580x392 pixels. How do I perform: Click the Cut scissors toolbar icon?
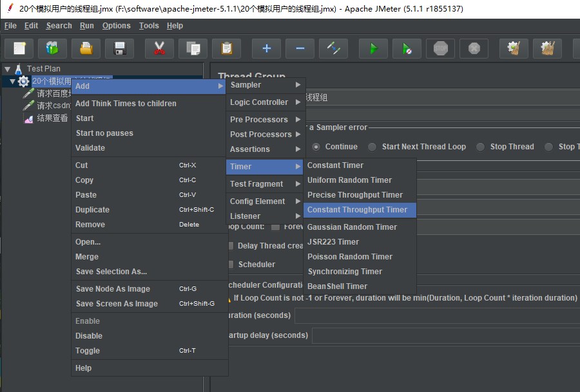pyautogui.click(x=159, y=48)
